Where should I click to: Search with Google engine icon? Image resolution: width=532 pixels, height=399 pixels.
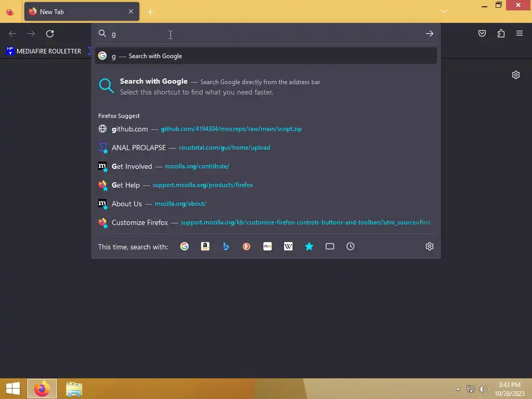[x=184, y=246]
